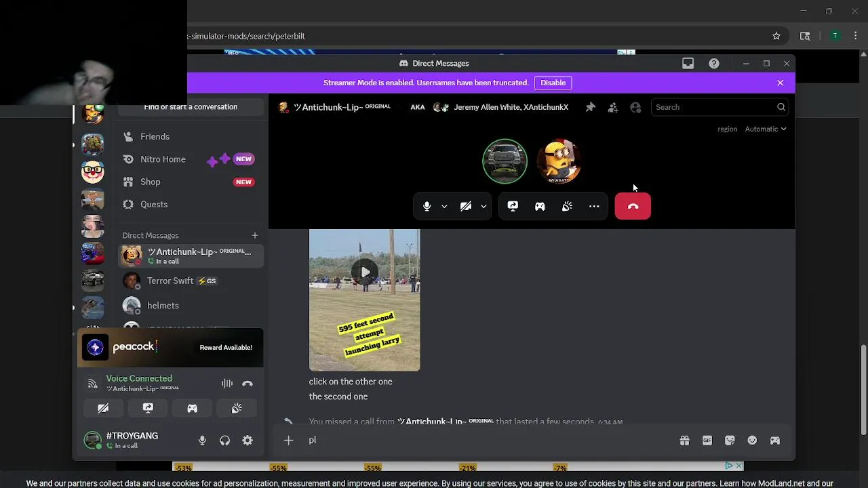Open soundboard in call controls
The image size is (868, 488).
(567, 207)
